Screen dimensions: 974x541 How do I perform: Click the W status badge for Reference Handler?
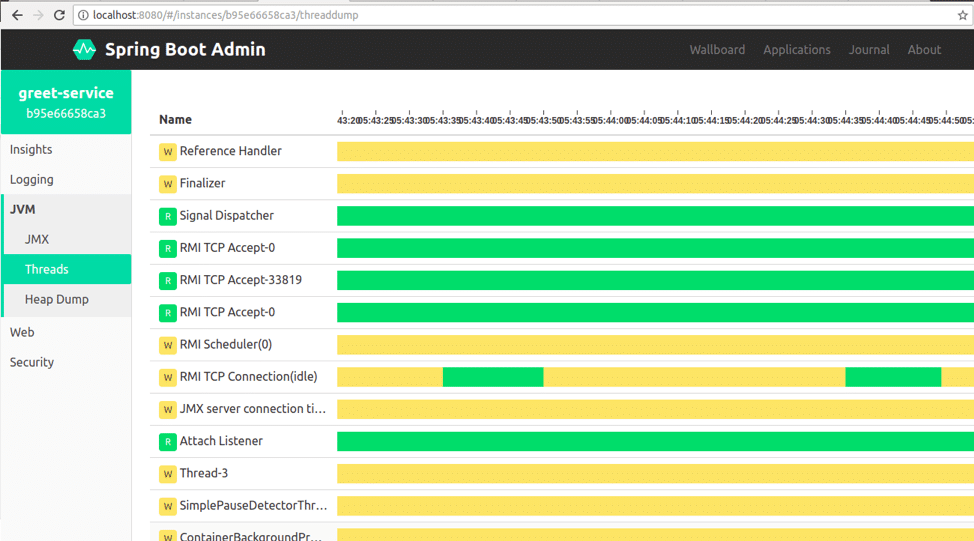click(x=167, y=152)
